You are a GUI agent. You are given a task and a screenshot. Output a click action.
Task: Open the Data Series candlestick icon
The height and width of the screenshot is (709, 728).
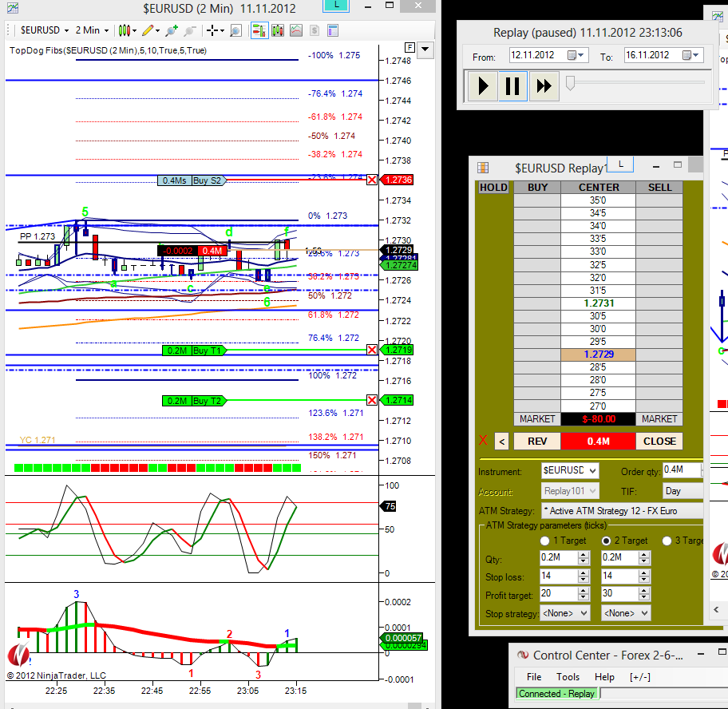(x=278, y=30)
